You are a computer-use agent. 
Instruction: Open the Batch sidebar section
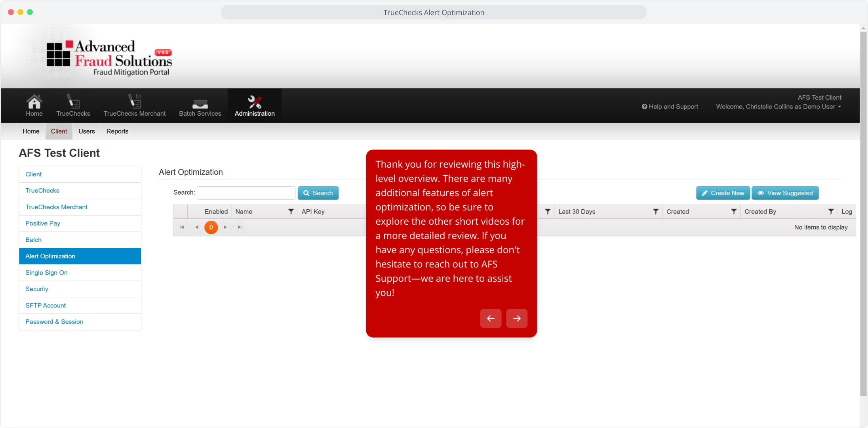(80, 240)
